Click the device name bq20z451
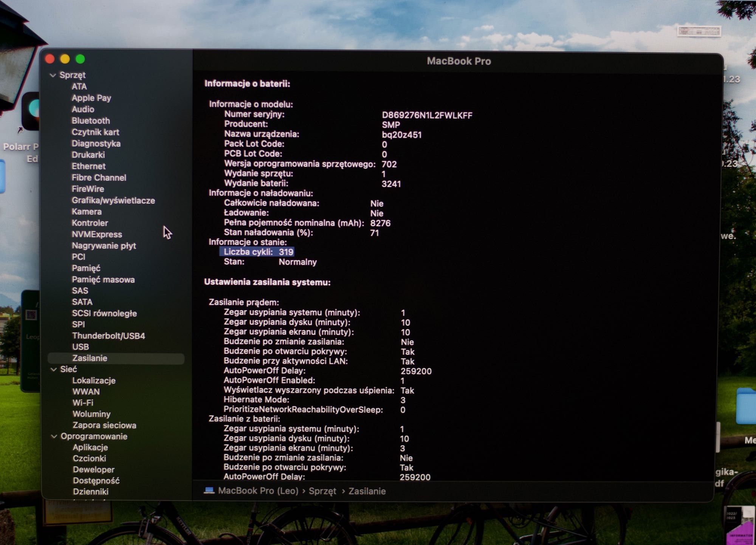This screenshot has height=545, width=756. 401,135
